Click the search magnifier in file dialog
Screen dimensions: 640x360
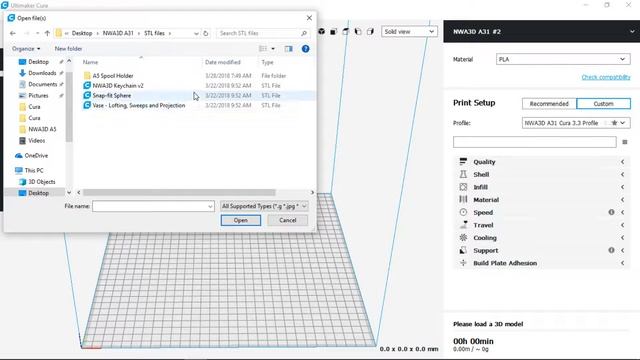(x=304, y=33)
